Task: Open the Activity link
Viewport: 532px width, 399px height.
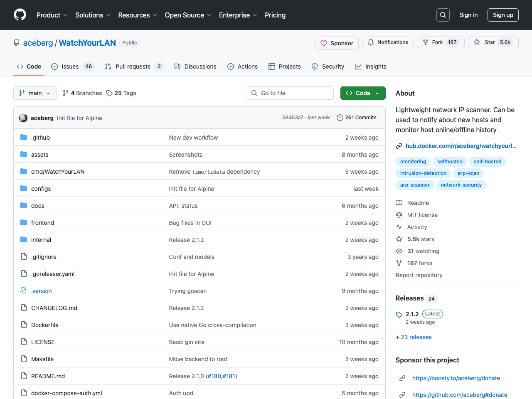Action: click(411, 227)
